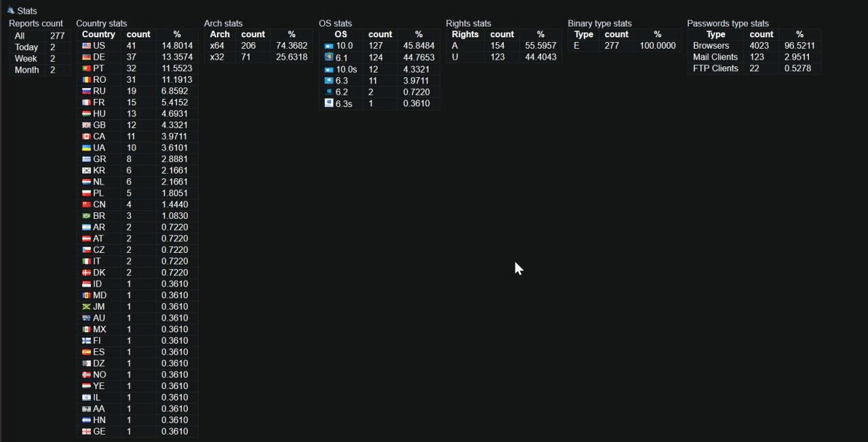
Task: Click the Windows 6.2 OS icon
Action: pyautogui.click(x=330, y=92)
